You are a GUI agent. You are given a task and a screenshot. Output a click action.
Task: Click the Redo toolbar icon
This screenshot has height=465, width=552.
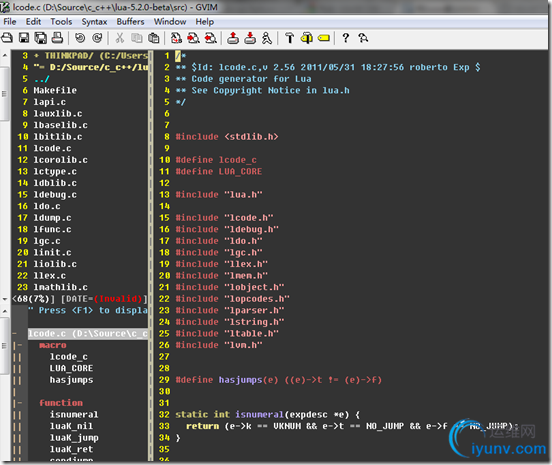[x=97, y=38]
